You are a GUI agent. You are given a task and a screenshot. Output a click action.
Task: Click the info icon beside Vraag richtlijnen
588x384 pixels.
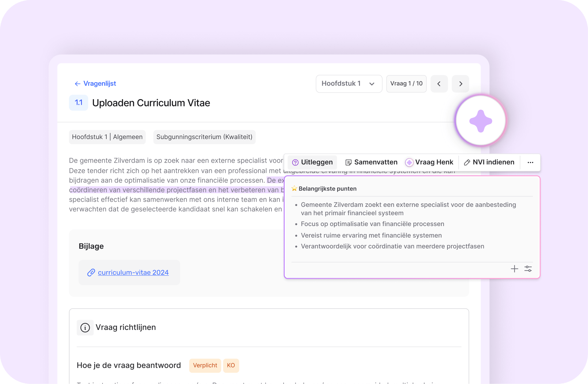pos(85,328)
